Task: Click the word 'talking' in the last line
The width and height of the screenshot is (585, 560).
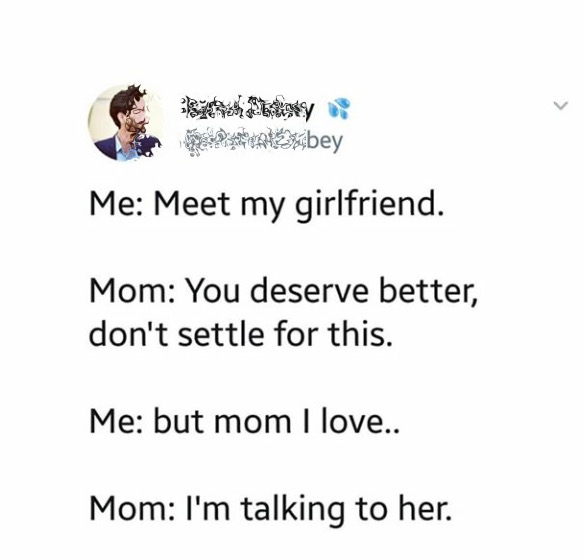Action: [293, 510]
